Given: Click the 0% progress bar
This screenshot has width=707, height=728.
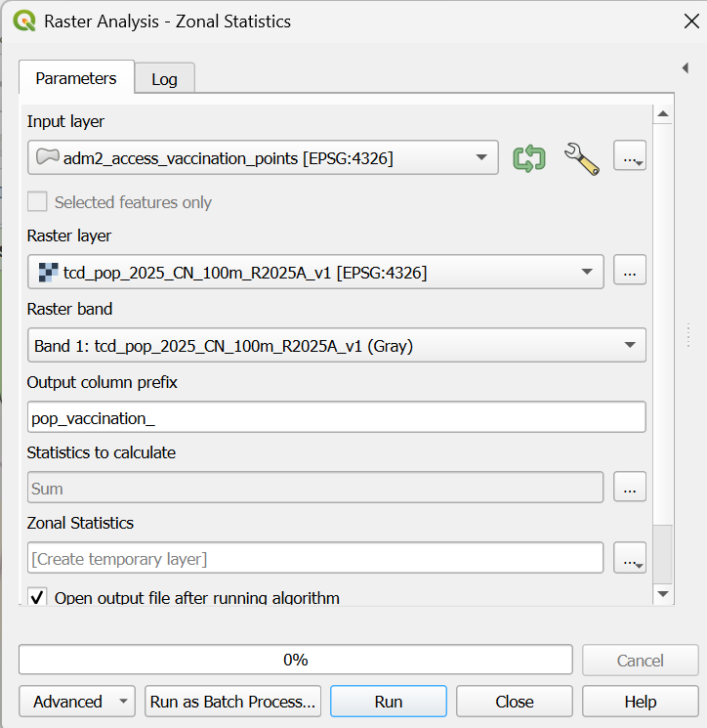Looking at the screenshot, I should pyautogui.click(x=295, y=660).
